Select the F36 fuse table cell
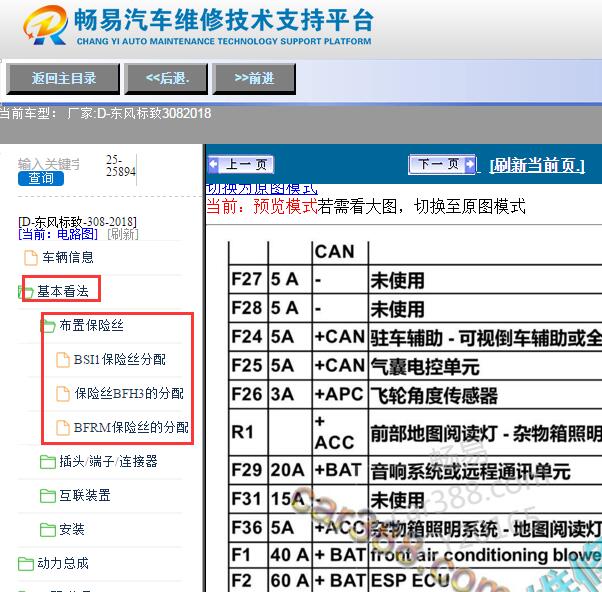Image resolution: width=602 pixels, height=592 pixels. click(248, 528)
